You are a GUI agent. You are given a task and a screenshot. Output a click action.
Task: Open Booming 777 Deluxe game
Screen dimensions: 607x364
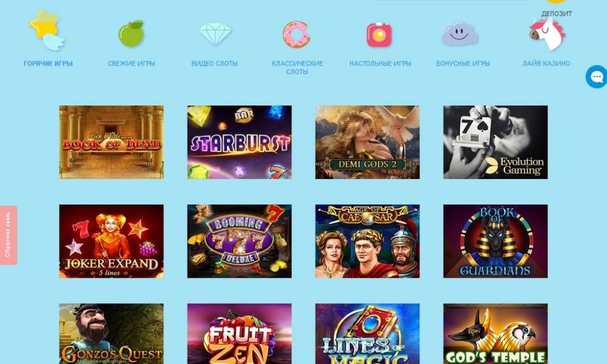pos(239,241)
